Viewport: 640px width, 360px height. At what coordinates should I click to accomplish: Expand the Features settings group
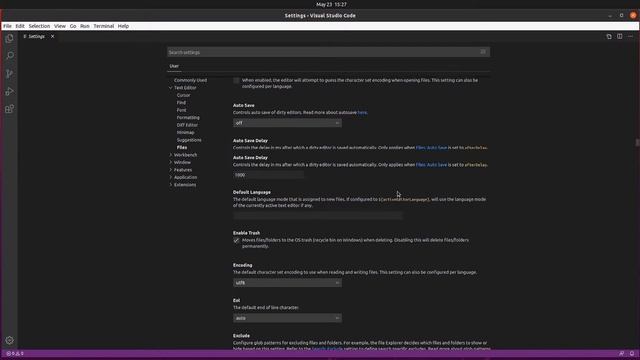click(x=171, y=170)
